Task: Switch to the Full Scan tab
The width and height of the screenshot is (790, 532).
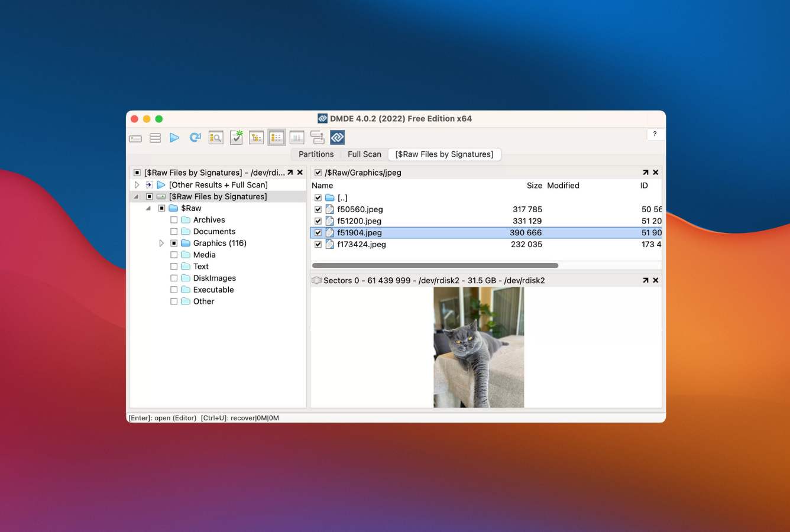Action: (x=364, y=154)
